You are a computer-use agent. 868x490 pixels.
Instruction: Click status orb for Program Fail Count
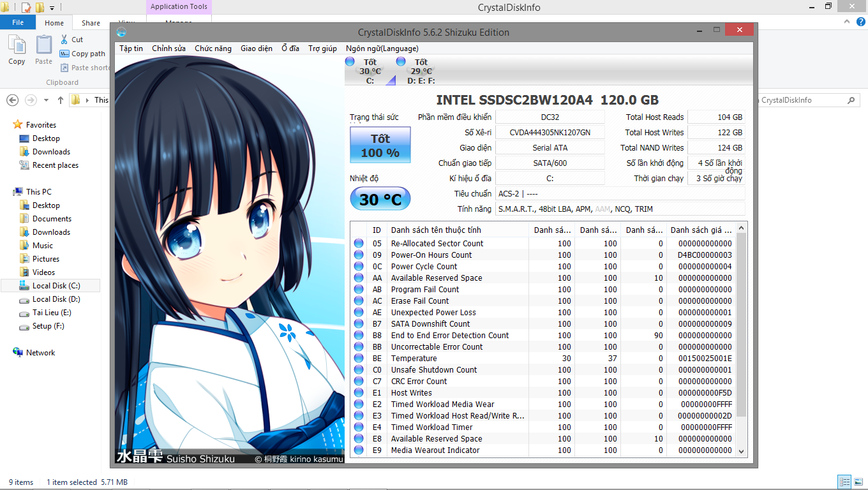click(359, 289)
